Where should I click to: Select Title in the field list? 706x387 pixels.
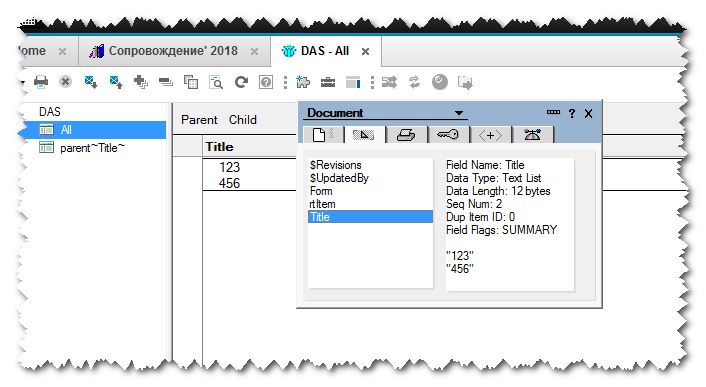[x=371, y=217]
